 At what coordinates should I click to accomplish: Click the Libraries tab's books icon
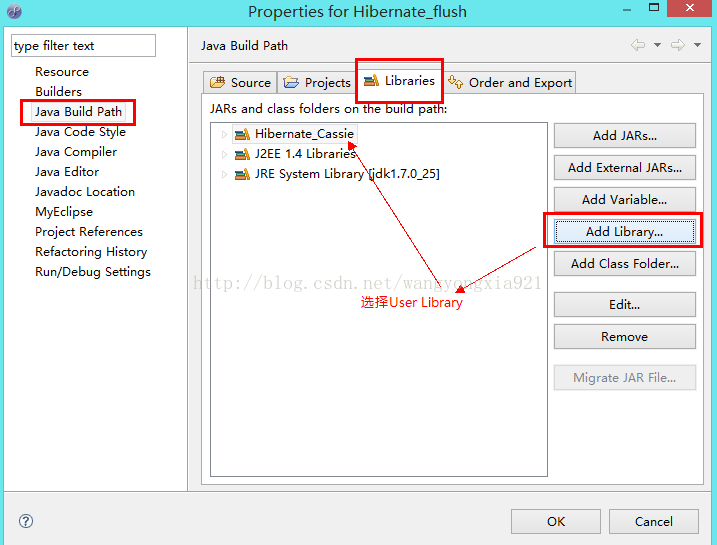point(371,80)
